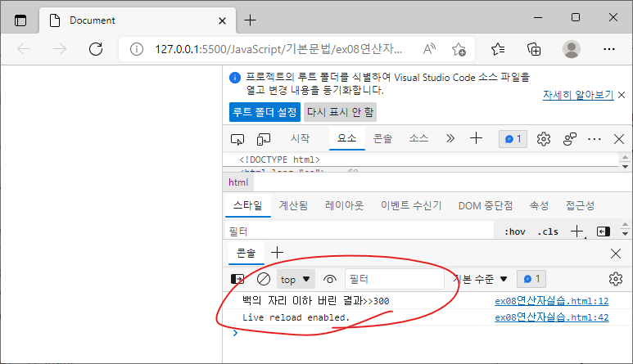Clear the console output
633x364 pixels.
click(263, 279)
